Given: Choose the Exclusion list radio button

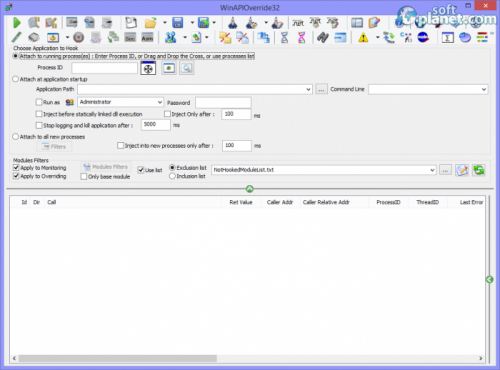Looking at the screenshot, I should click(x=172, y=167).
